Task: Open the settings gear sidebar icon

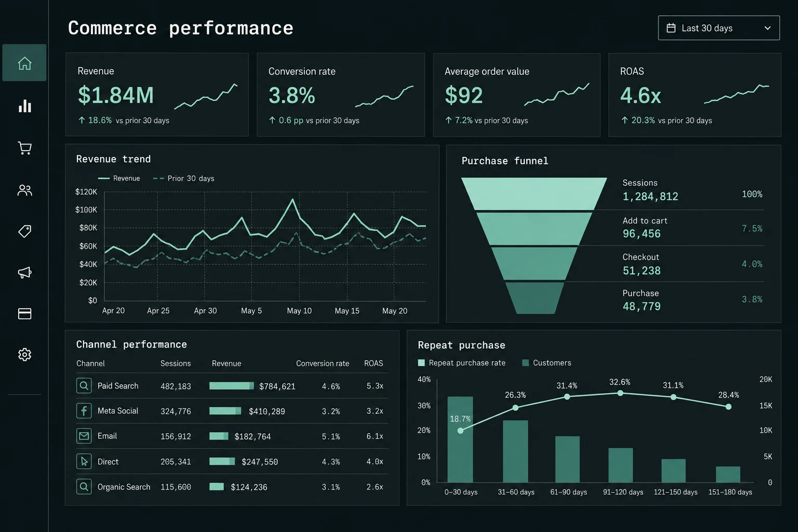Action: pyautogui.click(x=24, y=355)
